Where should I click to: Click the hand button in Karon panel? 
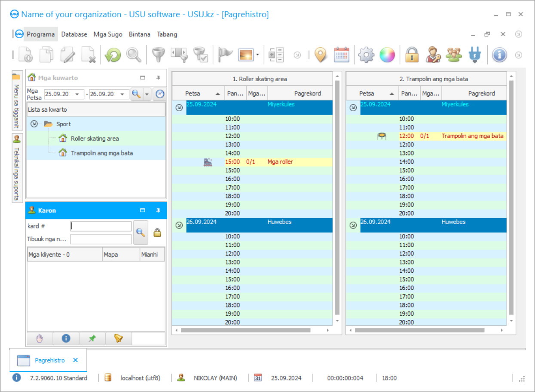(40, 338)
